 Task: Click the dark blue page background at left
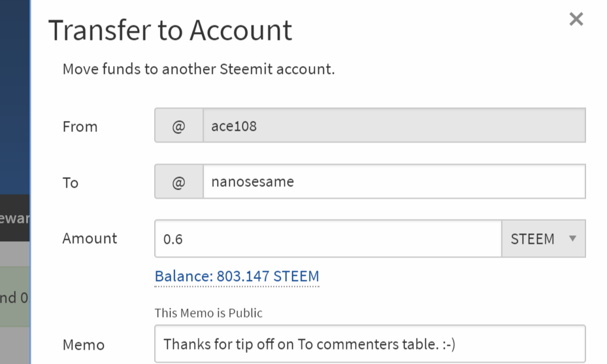(14, 98)
